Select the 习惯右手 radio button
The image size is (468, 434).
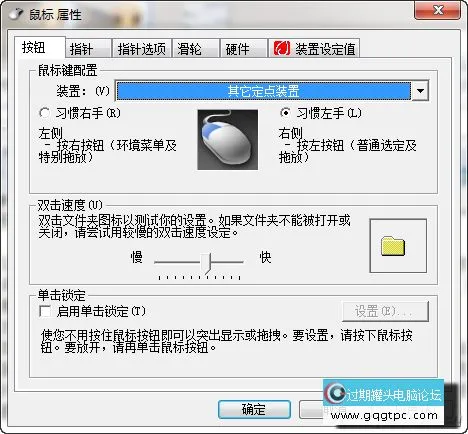point(44,113)
